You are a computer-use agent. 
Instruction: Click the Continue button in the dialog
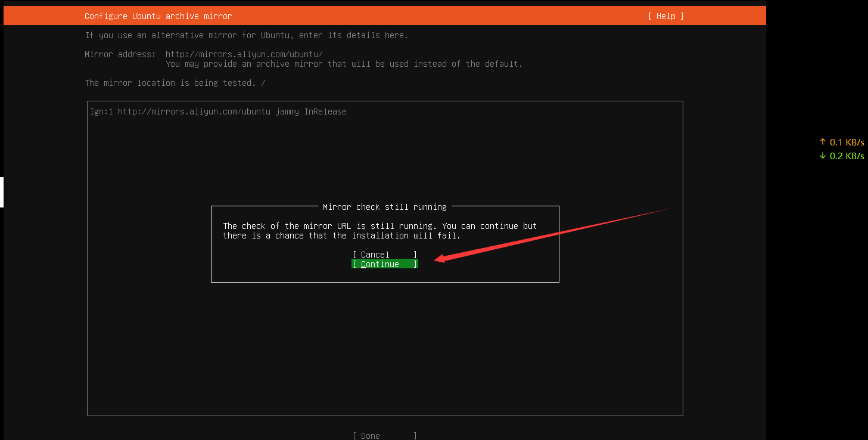[385, 264]
